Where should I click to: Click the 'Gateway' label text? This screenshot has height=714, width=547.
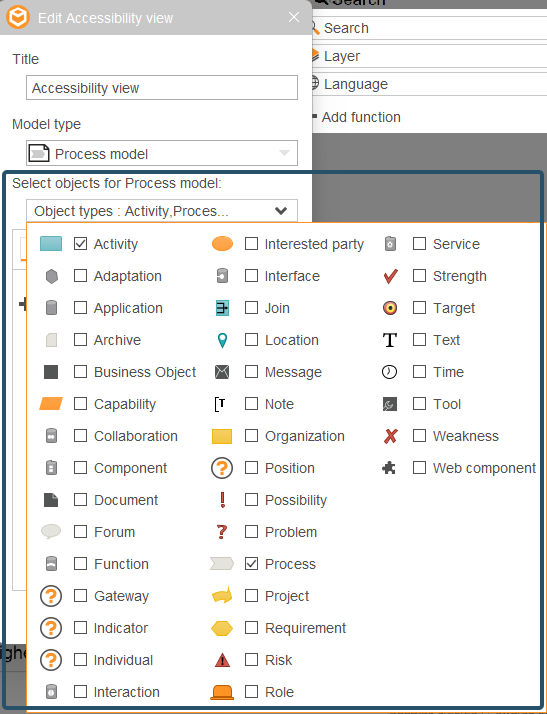[121, 596]
